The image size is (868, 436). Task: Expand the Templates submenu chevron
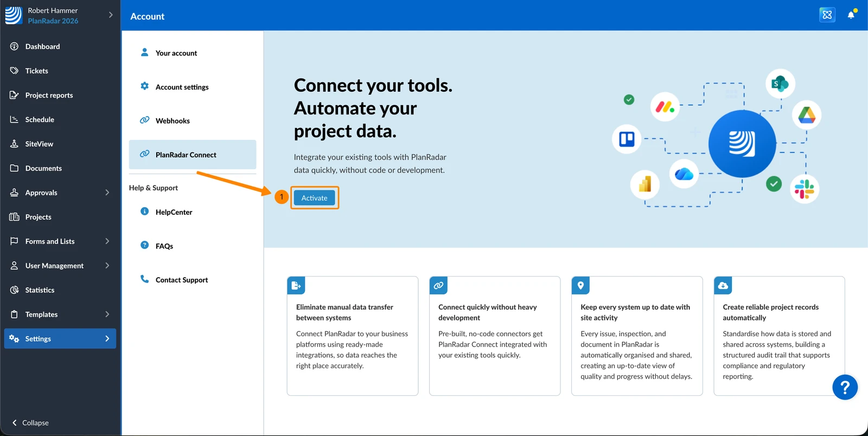click(x=107, y=315)
